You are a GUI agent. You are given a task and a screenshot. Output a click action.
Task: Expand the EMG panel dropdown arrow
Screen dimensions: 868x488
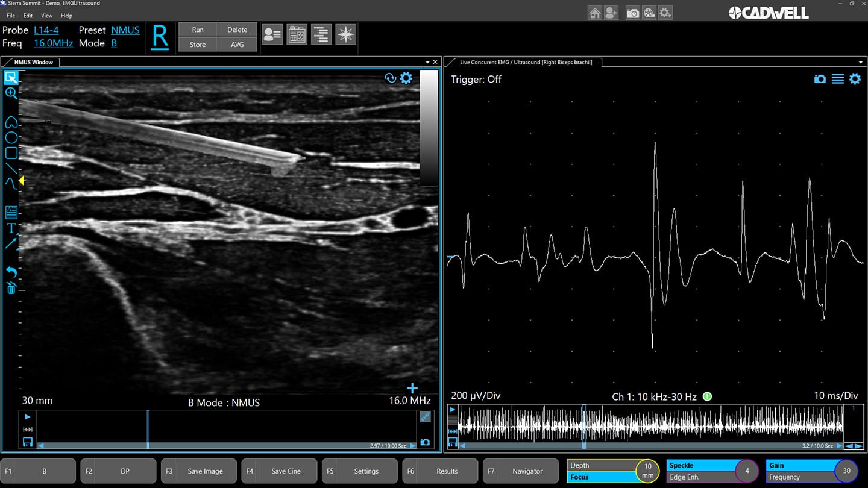pyautogui.click(x=861, y=62)
